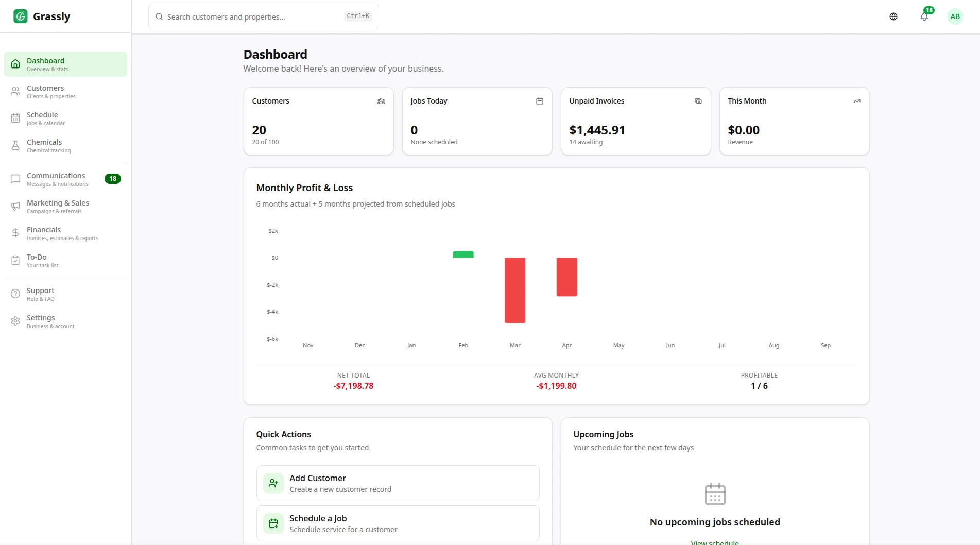Open Support Help & FAQ

65,294
